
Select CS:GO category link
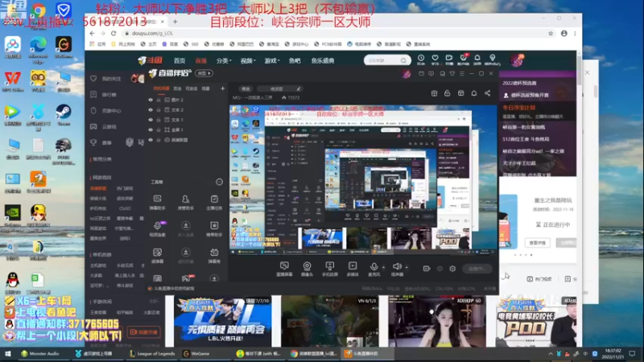click(125, 208)
